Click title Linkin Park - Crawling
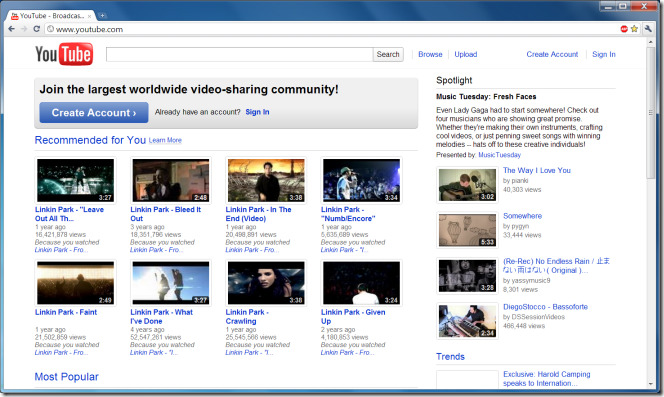 tap(247, 316)
